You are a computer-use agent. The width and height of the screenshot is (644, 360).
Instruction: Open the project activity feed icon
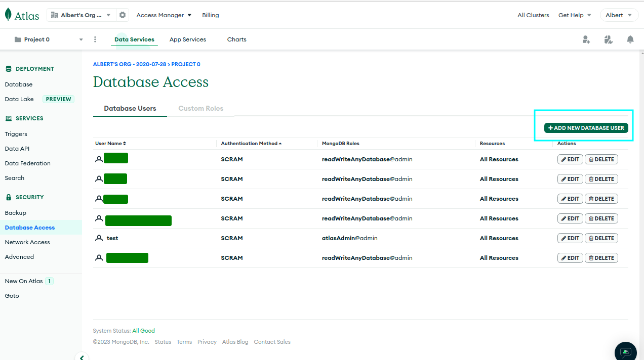(x=609, y=39)
